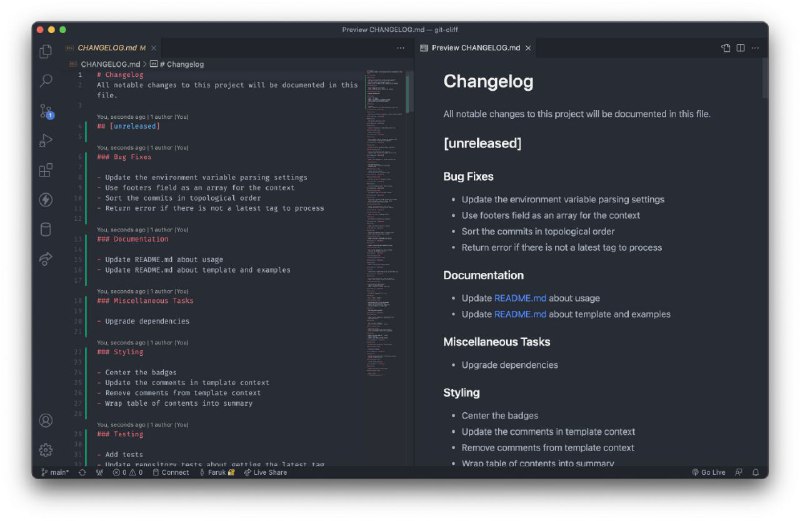Click Show Source icon in preview toolbar
This screenshot has width=800, height=521.
[x=726, y=48]
